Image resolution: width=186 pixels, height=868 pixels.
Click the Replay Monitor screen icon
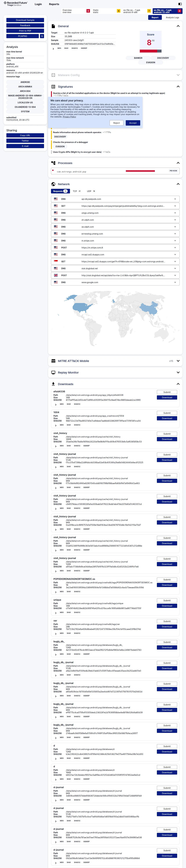click(x=53, y=372)
